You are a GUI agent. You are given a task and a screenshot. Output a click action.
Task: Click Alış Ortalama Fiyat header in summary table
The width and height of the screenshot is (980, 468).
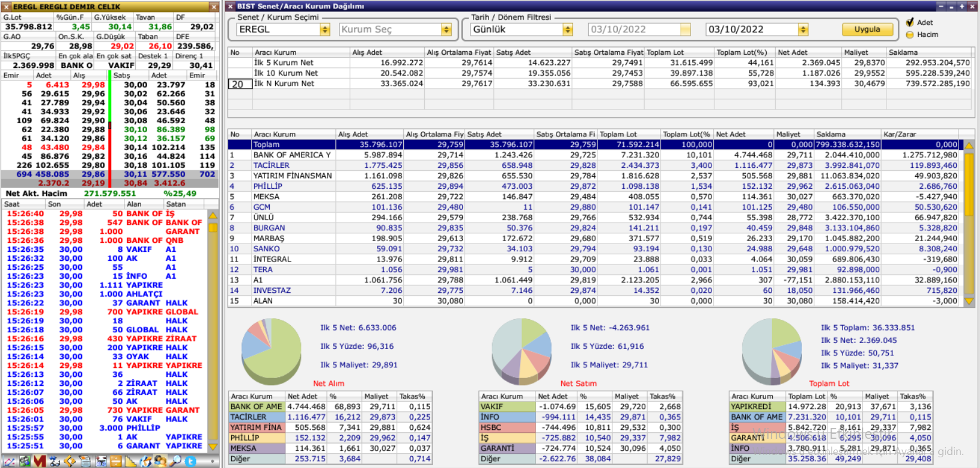click(459, 52)
